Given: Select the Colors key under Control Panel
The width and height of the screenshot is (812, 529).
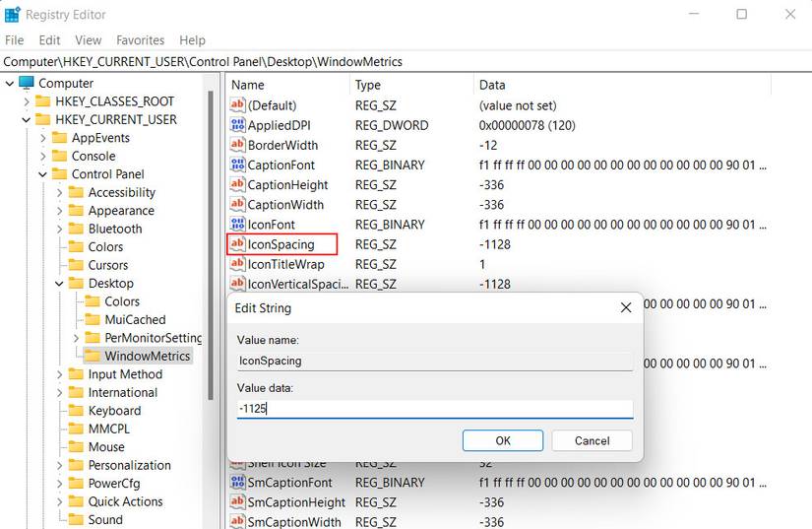Looking at the screenshot, I should pos(105,246).
